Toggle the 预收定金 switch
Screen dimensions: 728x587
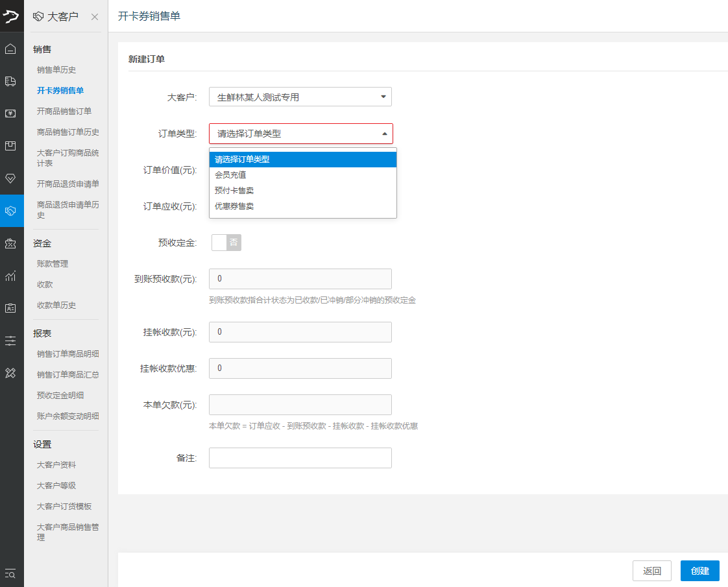(226, 243)
